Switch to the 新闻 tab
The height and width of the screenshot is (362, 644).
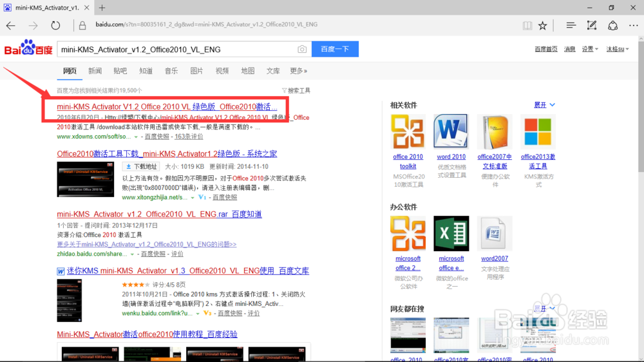[x=95, y=71]
